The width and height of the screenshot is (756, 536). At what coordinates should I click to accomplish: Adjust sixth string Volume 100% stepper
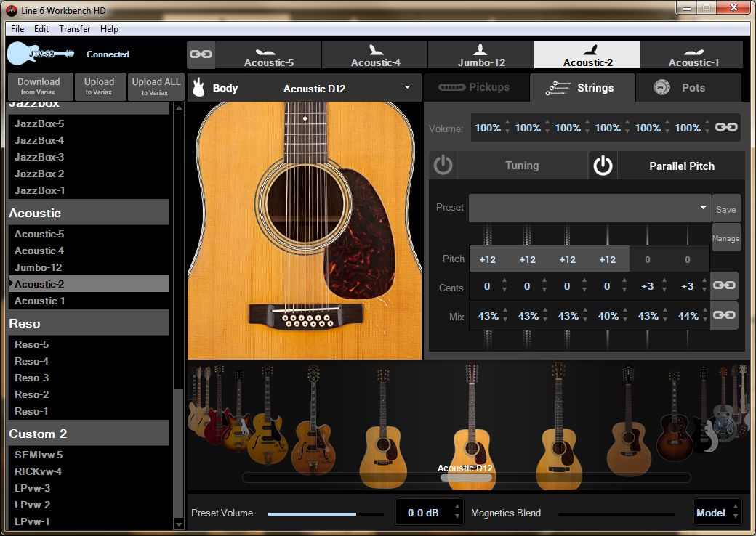point(707,126)
